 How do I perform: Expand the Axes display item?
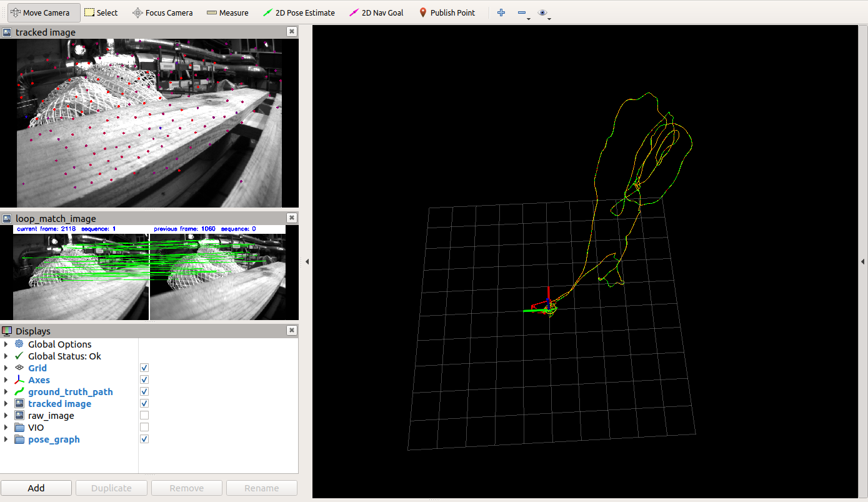pos(6,380)
